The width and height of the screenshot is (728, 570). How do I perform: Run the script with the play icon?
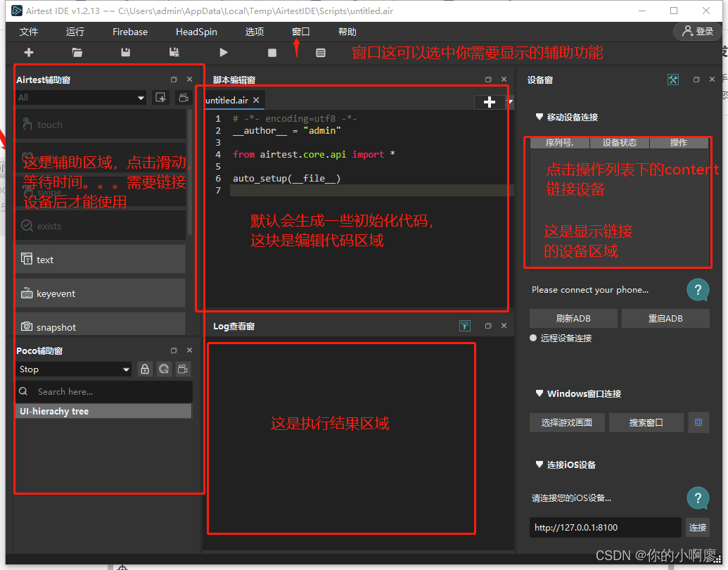point(223,52)
